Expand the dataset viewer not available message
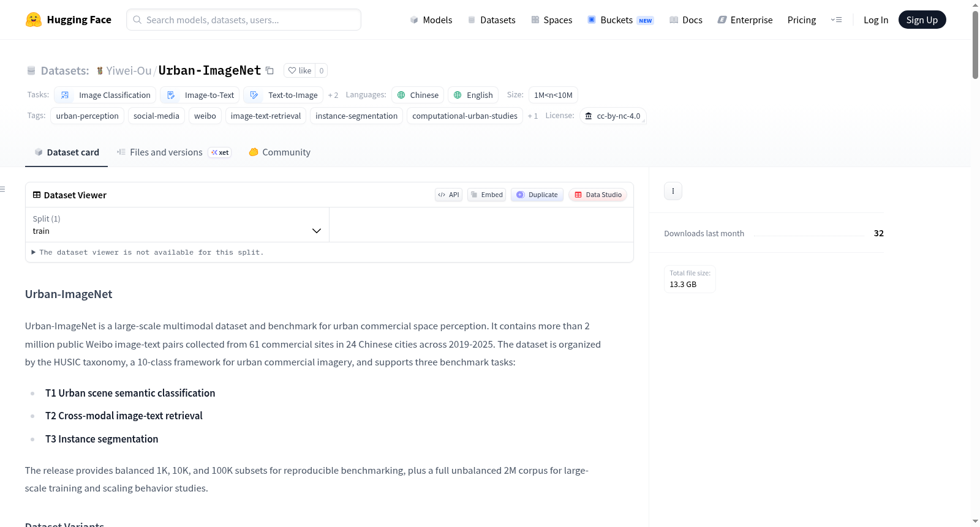 point(147,252)
